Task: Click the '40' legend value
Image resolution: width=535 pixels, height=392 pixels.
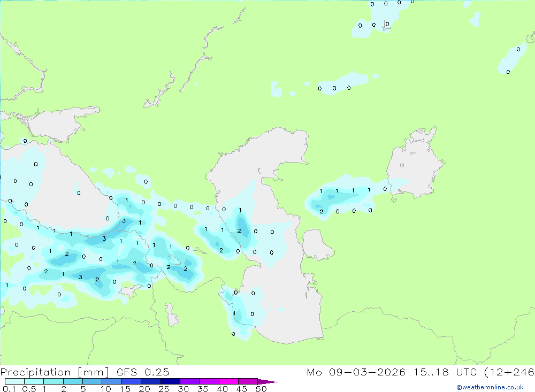Action: 222,389
